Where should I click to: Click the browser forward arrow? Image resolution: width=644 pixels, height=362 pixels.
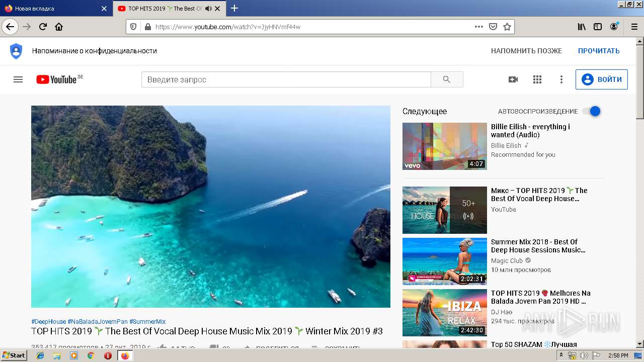click(27, 27)
